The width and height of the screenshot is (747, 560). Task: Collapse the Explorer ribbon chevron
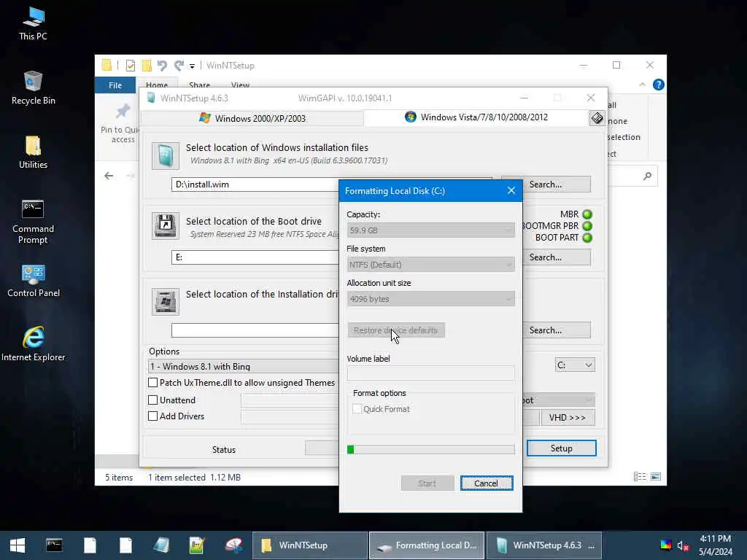[642, 85]
